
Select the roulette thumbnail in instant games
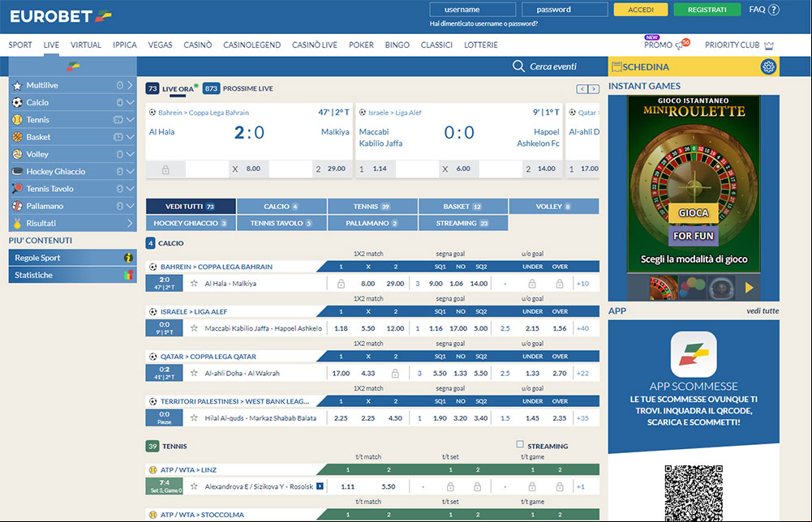664,288
